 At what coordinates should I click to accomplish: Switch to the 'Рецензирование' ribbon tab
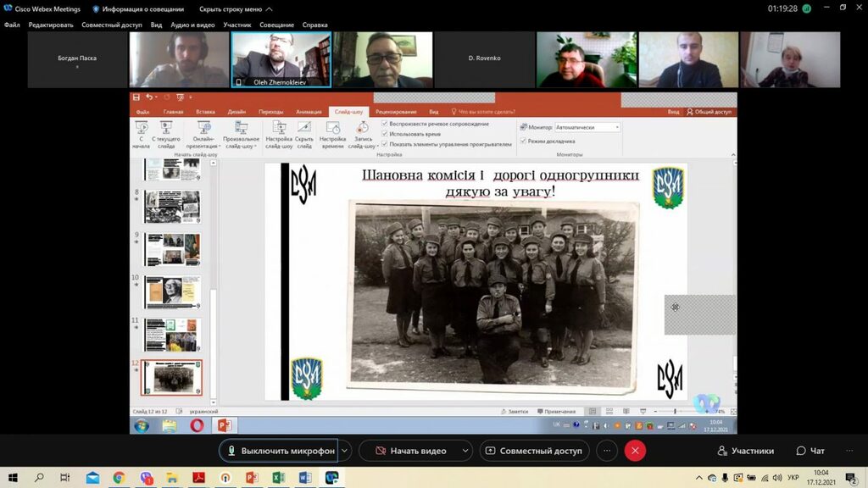click(x=396, y=112)
